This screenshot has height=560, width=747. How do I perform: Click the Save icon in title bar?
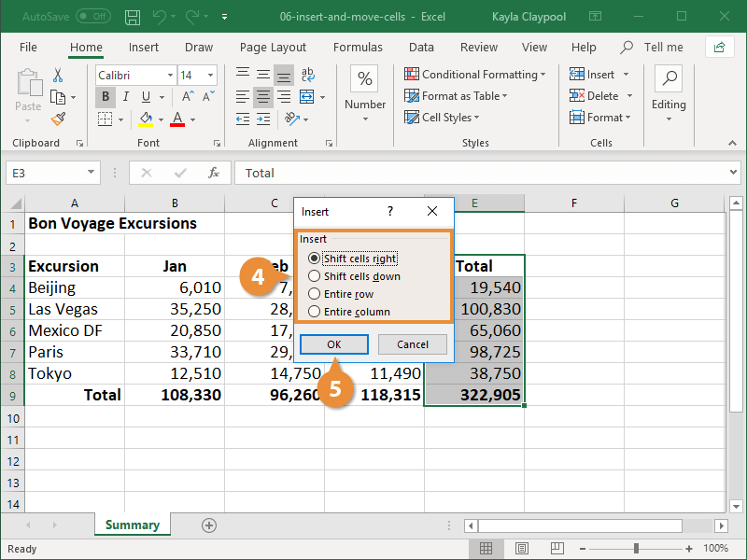[x=133, y=17]
